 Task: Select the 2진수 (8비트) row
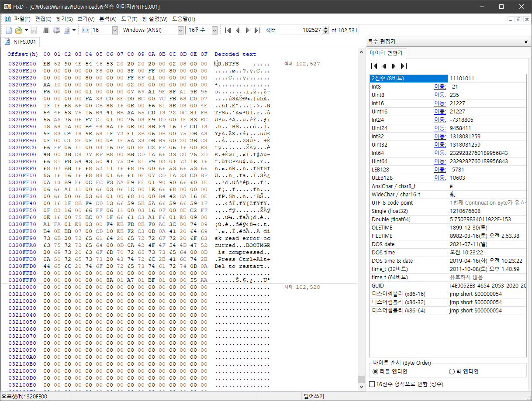[x=448, y=79]
